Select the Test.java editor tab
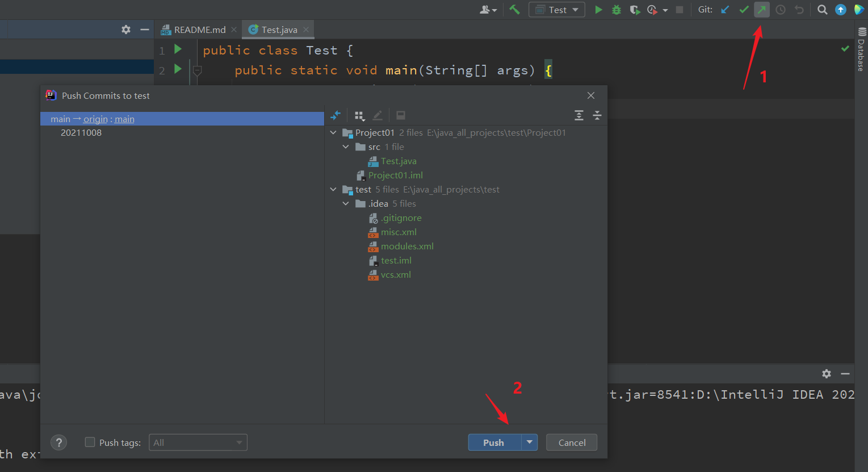Viewport: 868px width, 472px height. [279, 30]
